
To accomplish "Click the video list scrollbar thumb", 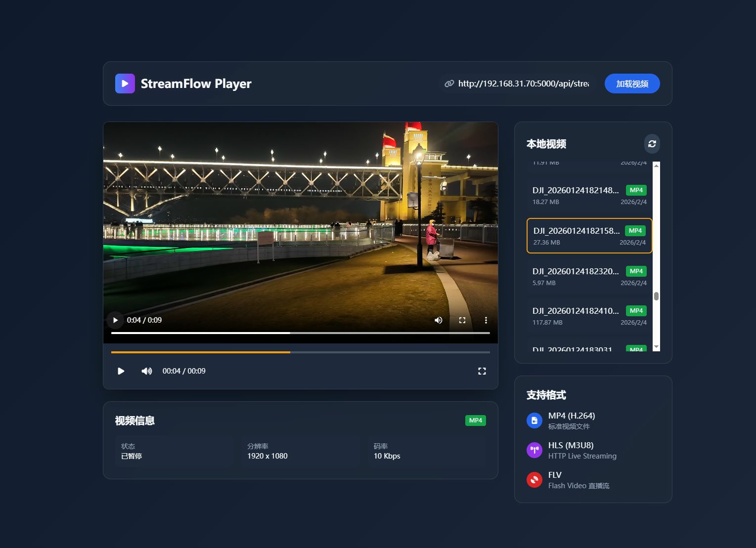I will (x=656, y=296).
